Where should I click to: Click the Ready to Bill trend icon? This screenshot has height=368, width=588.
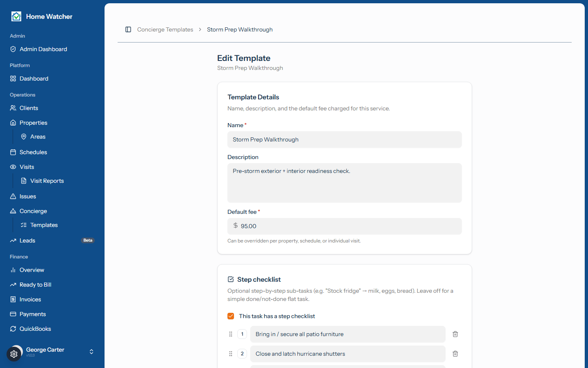click(13, 285)
